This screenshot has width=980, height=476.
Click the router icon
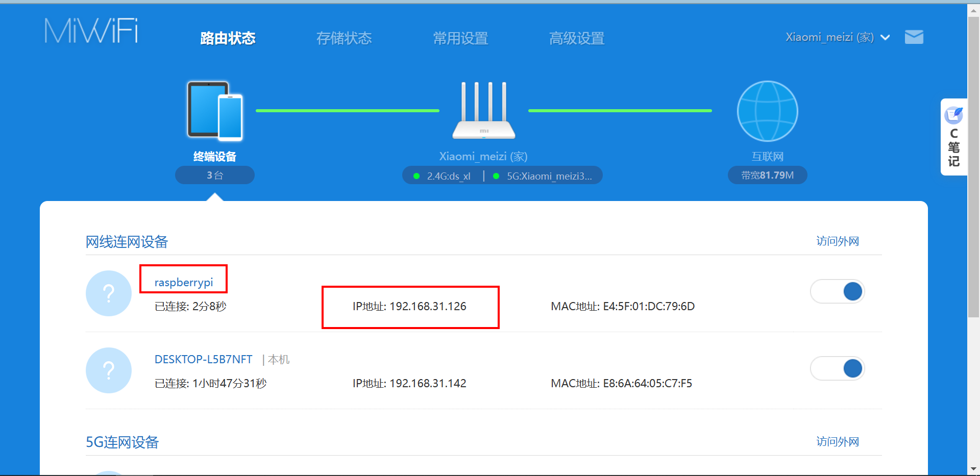[484, 110]
